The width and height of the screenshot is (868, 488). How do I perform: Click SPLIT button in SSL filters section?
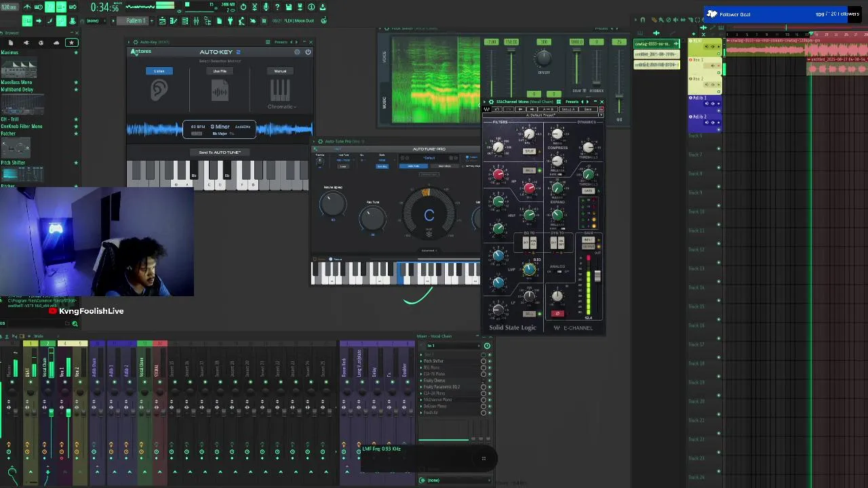pos(529,151)
